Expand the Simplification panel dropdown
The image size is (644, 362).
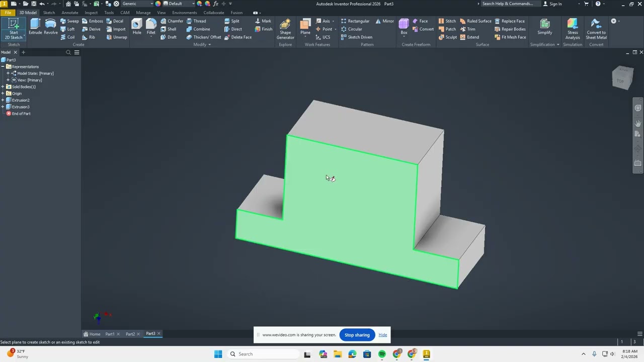545,44
